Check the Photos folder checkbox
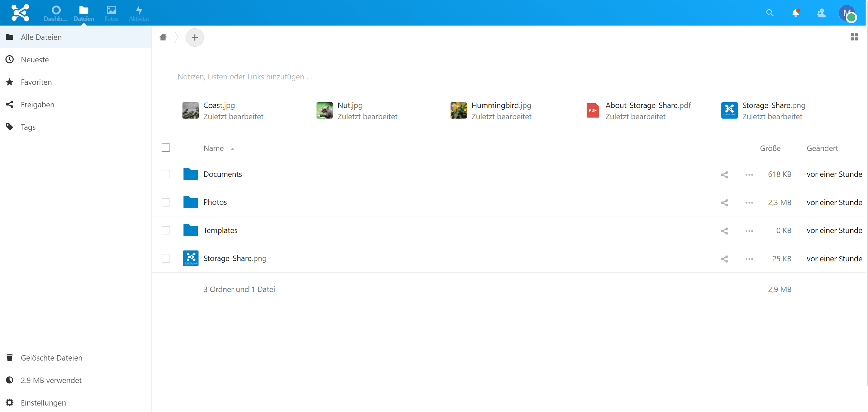The image size is (868, 412). point(166,202)
